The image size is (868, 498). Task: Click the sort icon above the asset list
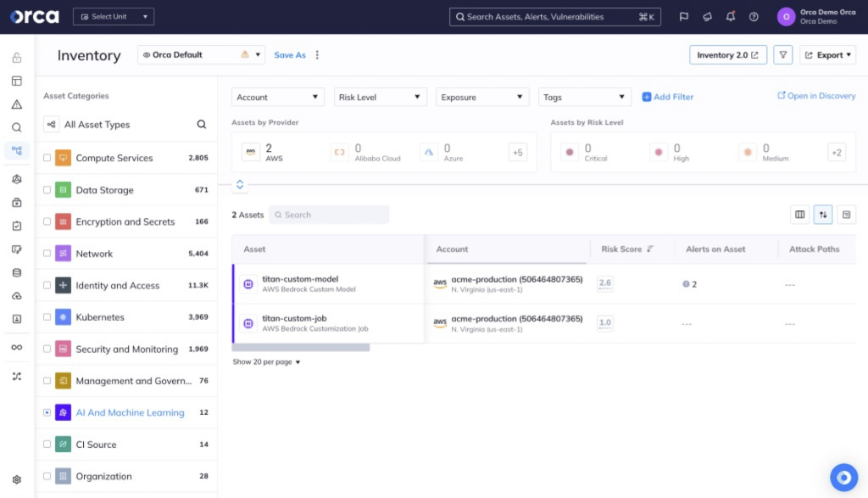click(822, 215)
